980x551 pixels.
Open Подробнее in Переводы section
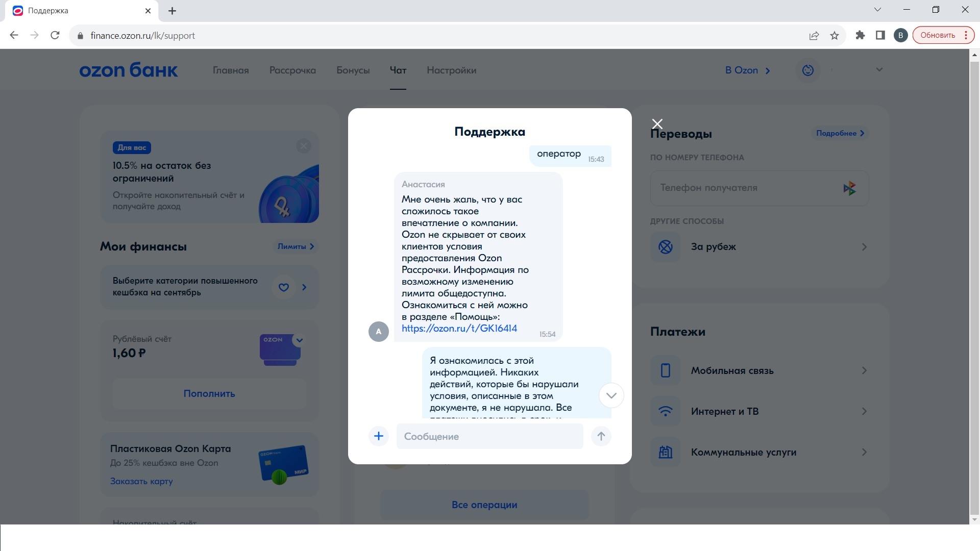coord(840,133)
